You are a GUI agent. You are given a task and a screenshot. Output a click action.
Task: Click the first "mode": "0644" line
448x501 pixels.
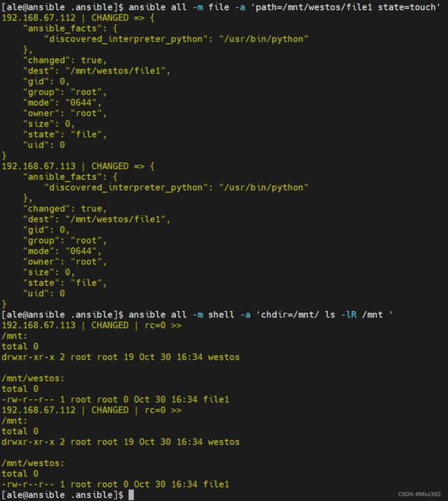tap(62, 103)
